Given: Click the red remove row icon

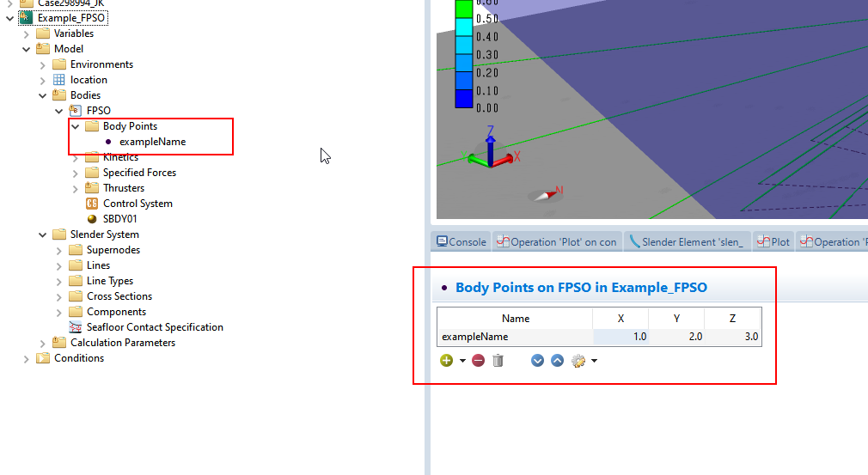Looking at the screenshot, I should pos(478,361).
